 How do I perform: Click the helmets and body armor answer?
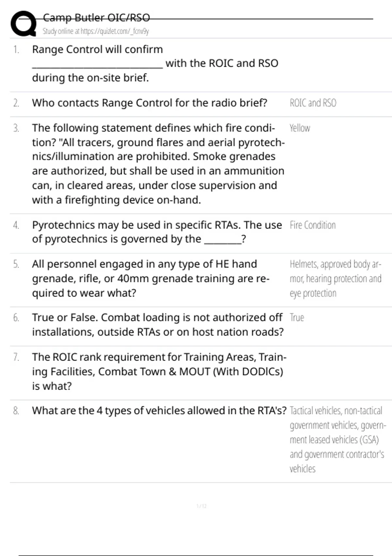pos(335,279)
